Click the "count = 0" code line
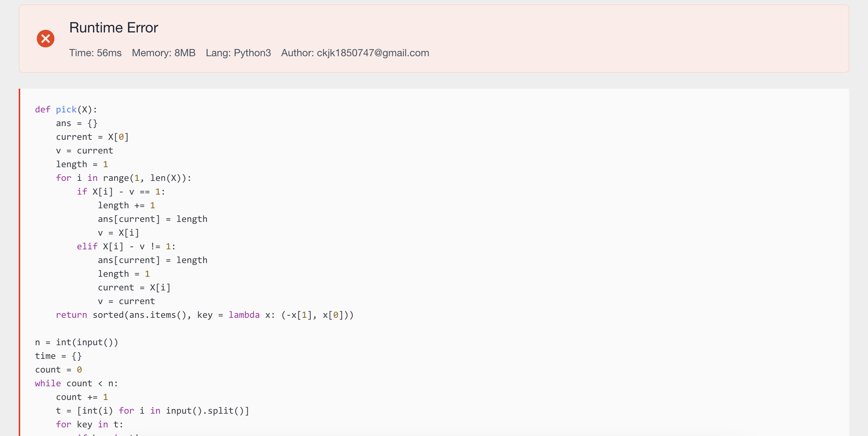 click(x=58, y=369)
